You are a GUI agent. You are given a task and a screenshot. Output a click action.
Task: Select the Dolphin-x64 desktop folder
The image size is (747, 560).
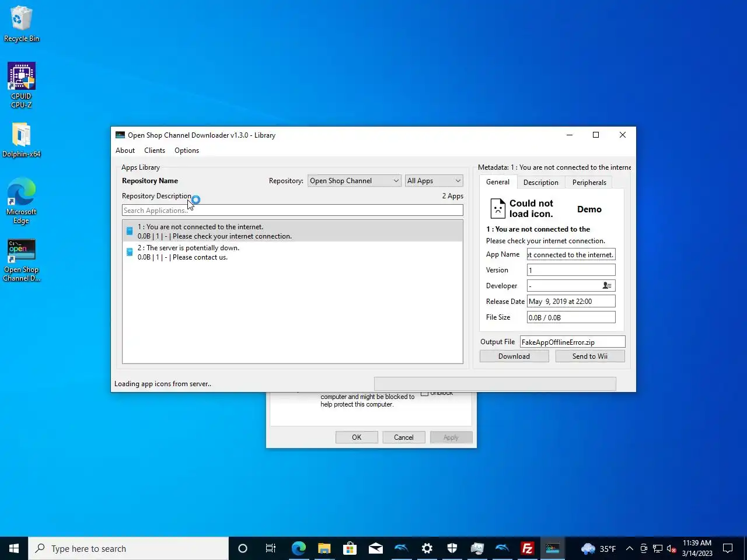[x=22, y=140]
